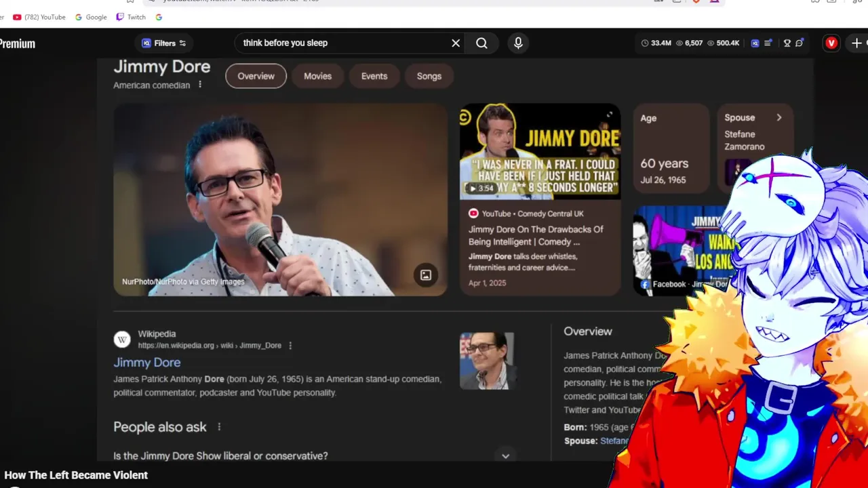This screenshot has height=488, width=868.
Task: Open the trophy icon
Action: pyautogui.click(x=787, y=43)
